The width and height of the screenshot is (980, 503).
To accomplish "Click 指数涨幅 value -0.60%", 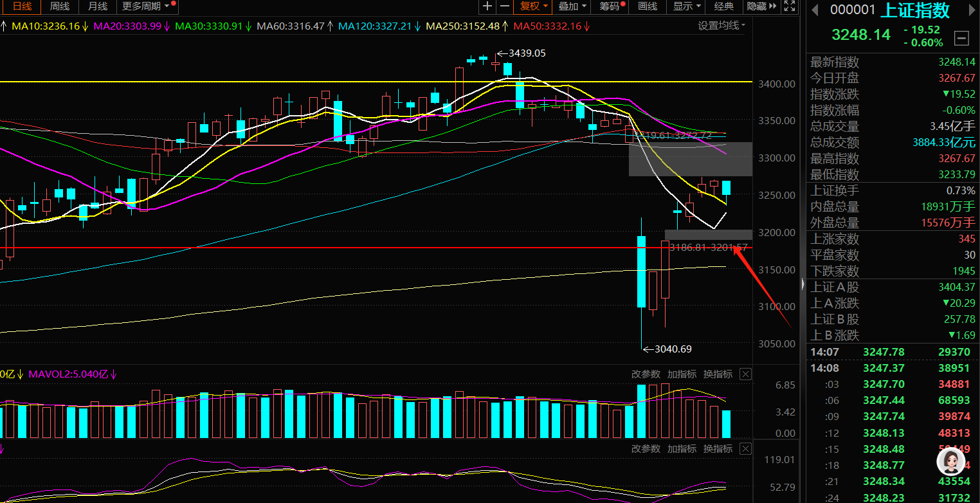I will tap(959, 111).
